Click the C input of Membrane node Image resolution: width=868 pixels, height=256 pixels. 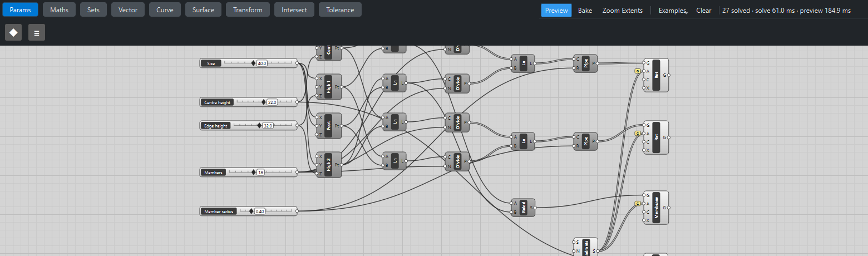pos(644,212)
